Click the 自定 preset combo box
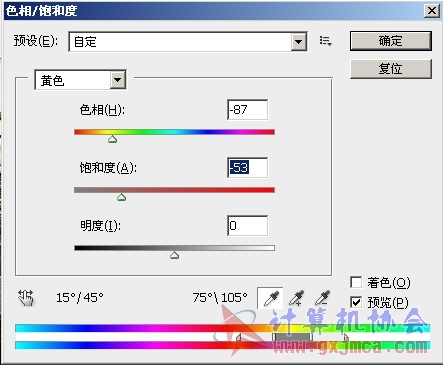The image size is (443, 365). pyautogui.click(x=188, y=42)
